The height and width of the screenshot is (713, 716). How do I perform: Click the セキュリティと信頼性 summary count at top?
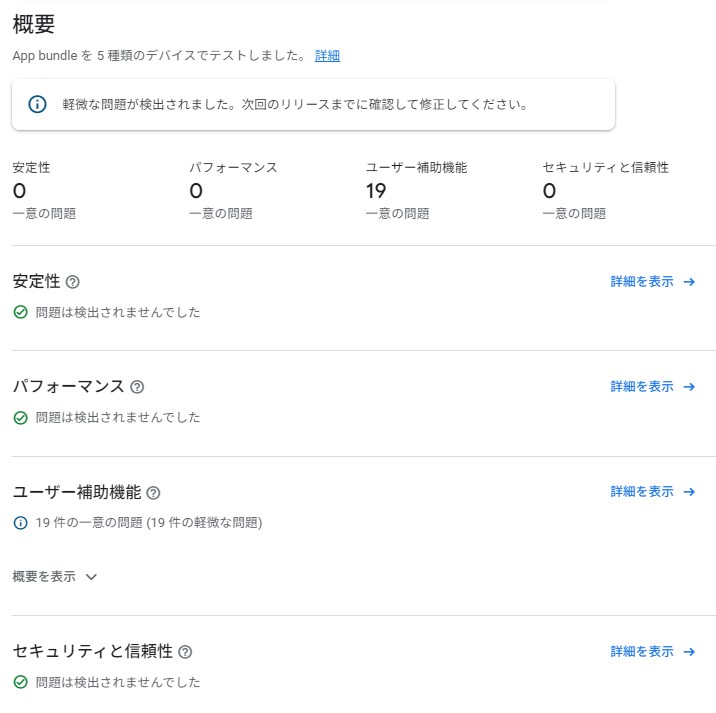(x=549, y=190)
